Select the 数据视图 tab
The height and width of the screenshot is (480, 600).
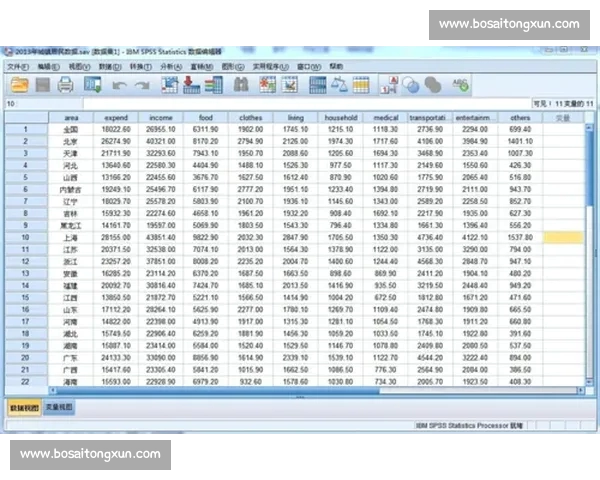coord(25,407)
